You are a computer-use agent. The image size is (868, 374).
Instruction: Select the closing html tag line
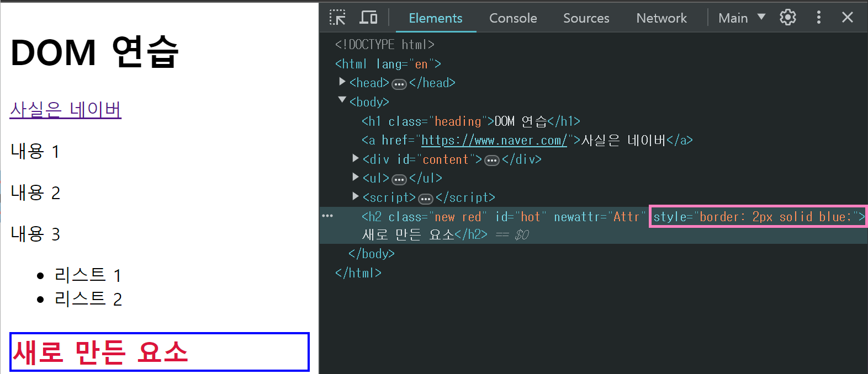[x=358, y=273]
